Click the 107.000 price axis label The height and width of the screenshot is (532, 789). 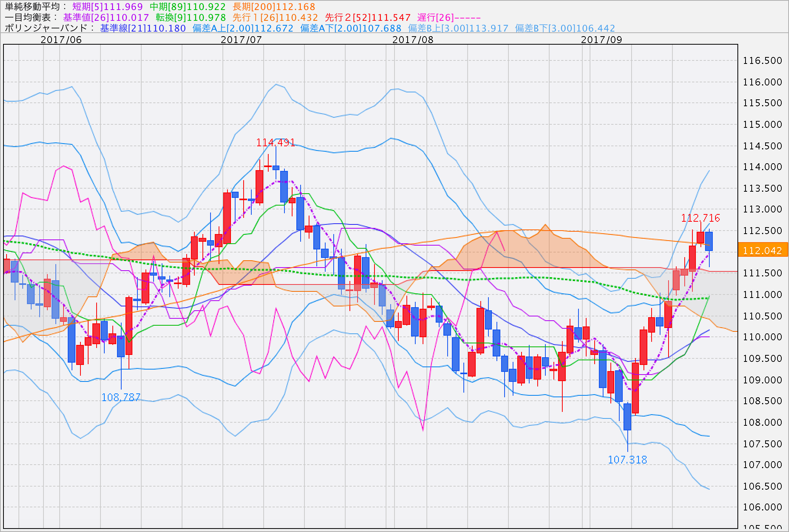pos(762,465)
